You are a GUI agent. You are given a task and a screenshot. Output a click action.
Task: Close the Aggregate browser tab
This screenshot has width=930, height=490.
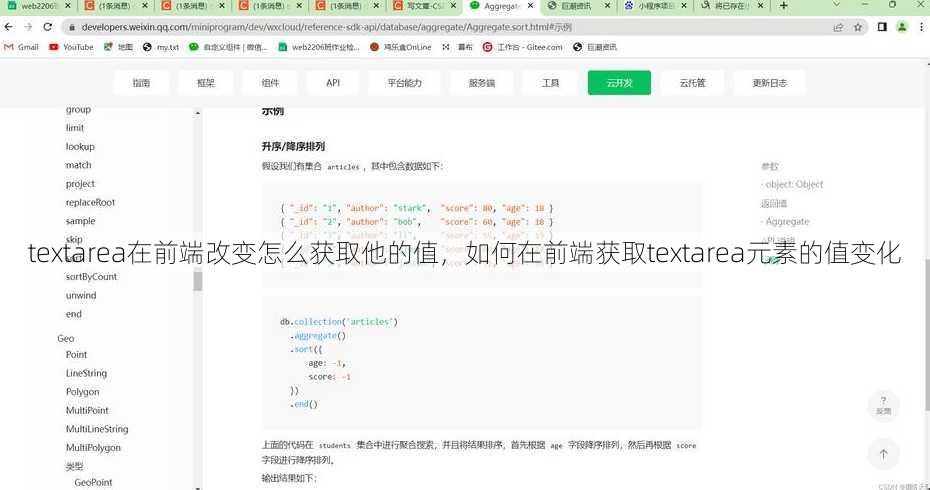point(530,6)
